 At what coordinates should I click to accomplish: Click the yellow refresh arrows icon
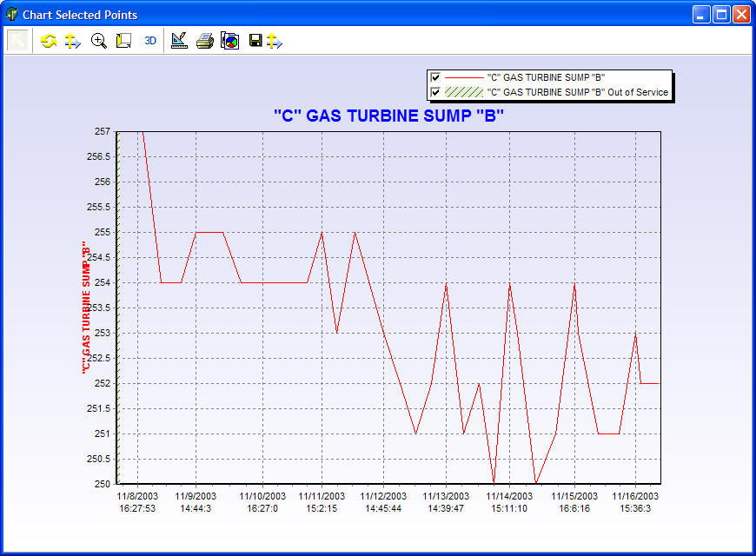49,41
